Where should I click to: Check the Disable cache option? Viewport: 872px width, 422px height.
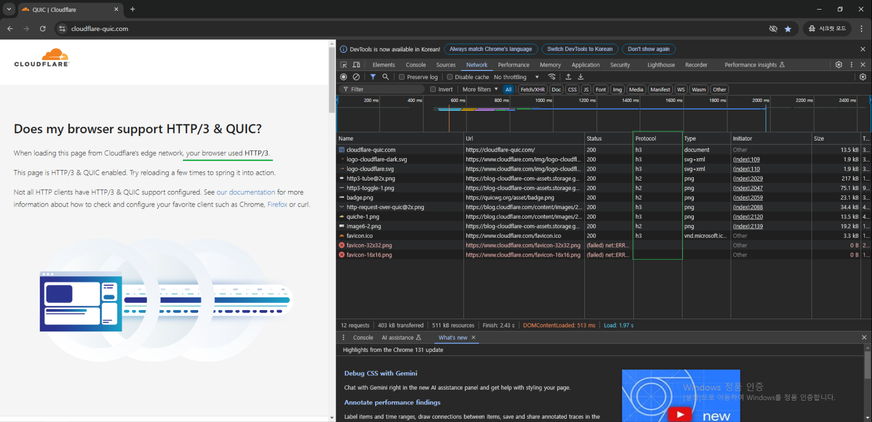[450, 77]
